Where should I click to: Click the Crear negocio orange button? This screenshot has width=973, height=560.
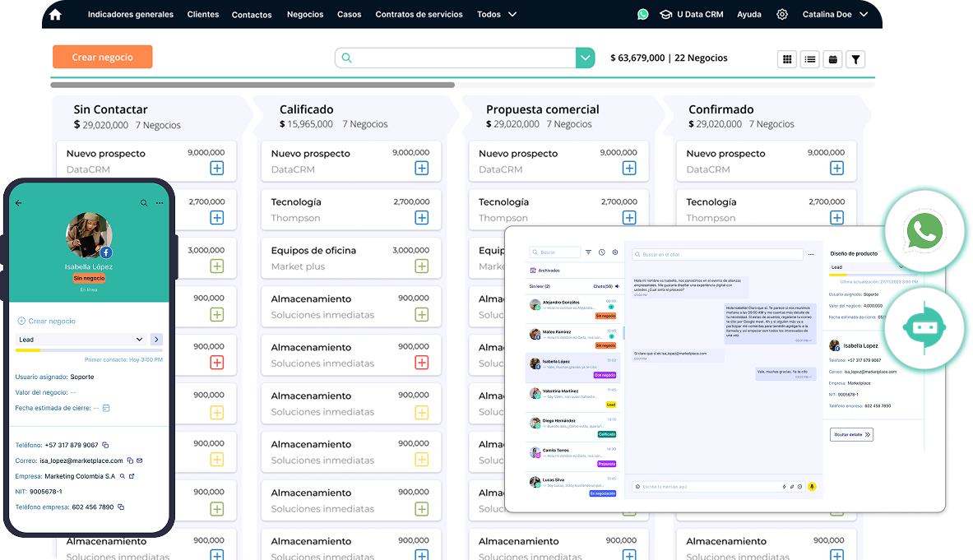[x=103, y=57]
